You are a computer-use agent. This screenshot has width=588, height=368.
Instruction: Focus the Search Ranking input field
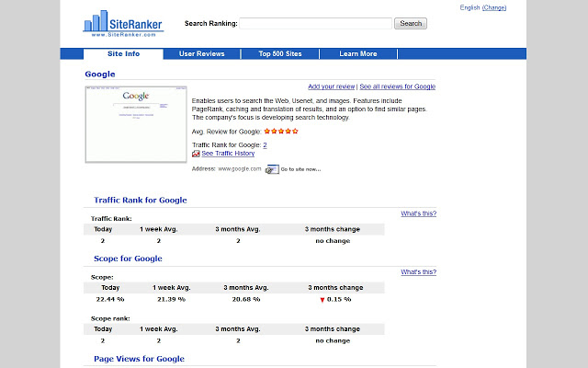(x=315, y=23)
